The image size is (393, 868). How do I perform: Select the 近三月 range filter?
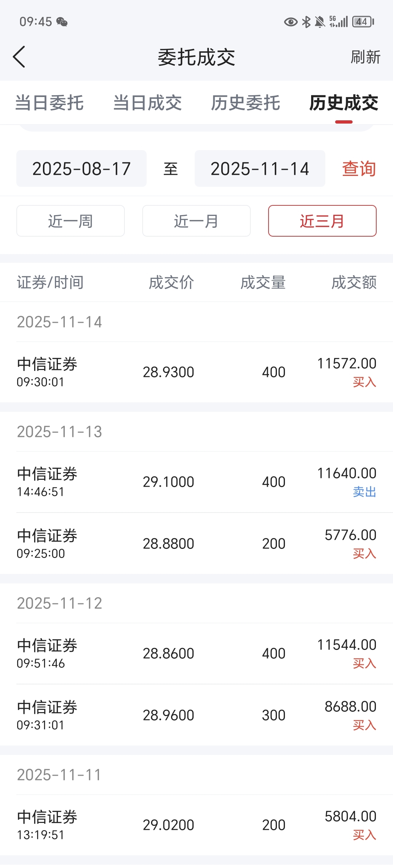click(x=322, y=221)
